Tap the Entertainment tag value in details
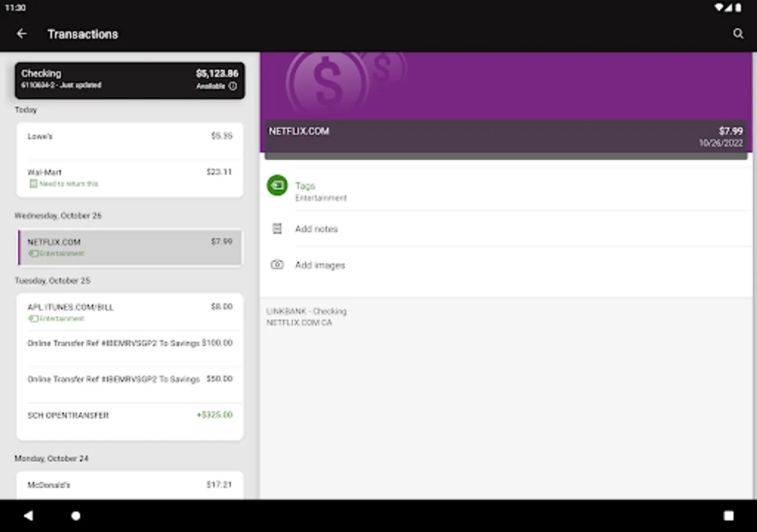Screen dimensions: 757x532 pyautogui.click(x=321, y=198)
